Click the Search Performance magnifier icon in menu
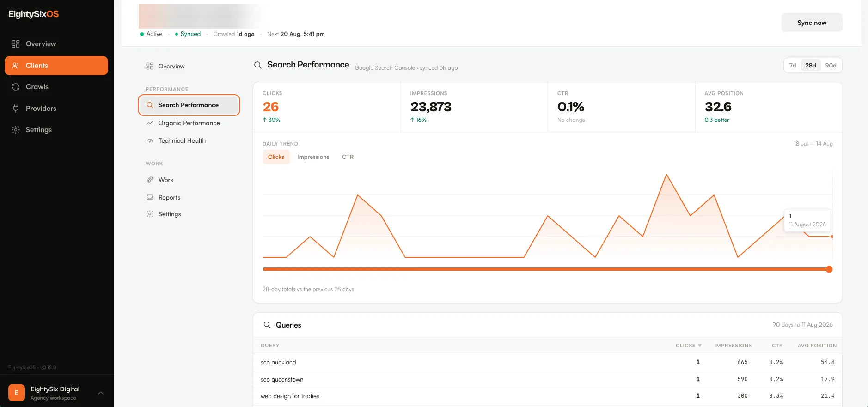This screenshot has height=407, width=868. coord(150,105)
